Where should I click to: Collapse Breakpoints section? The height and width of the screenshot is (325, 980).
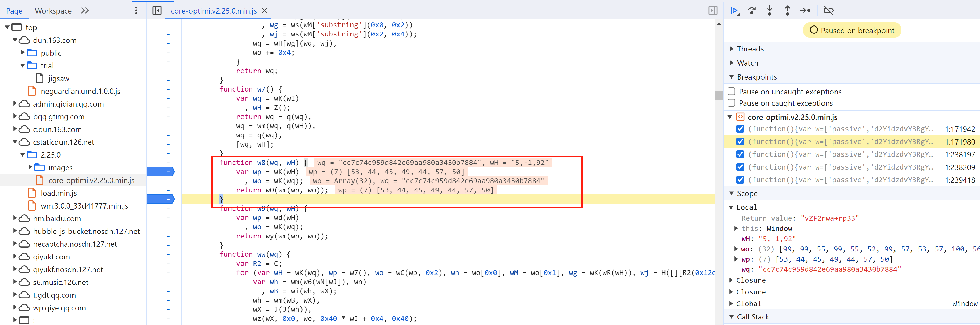point(732,77)
